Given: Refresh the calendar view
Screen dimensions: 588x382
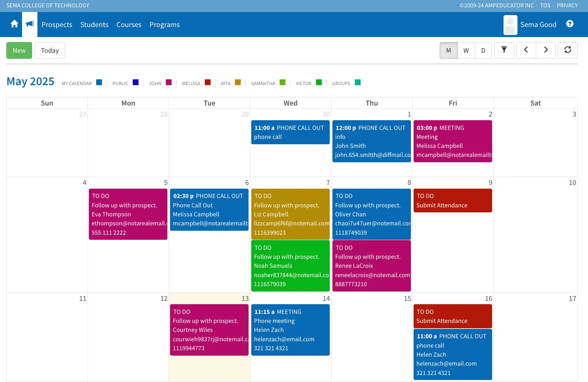Looking at the screenshot, I should pos(568,50).
